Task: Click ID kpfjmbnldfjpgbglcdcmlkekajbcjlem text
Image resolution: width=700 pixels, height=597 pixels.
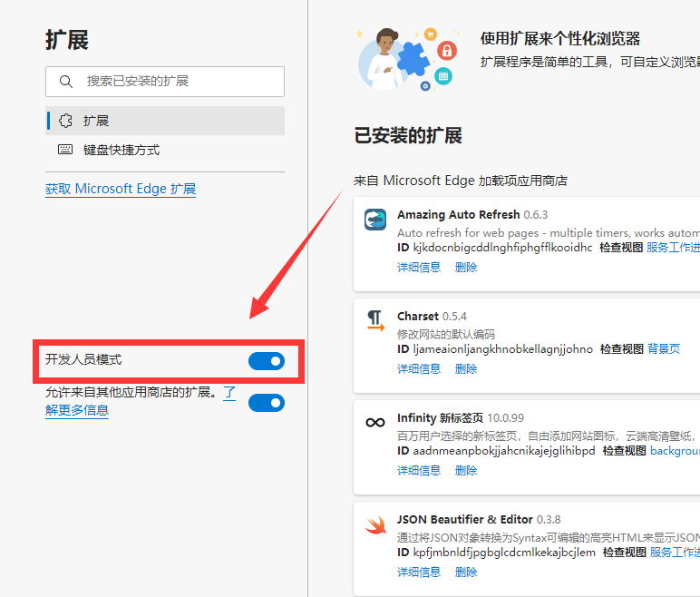Action: tap(496, 553)
